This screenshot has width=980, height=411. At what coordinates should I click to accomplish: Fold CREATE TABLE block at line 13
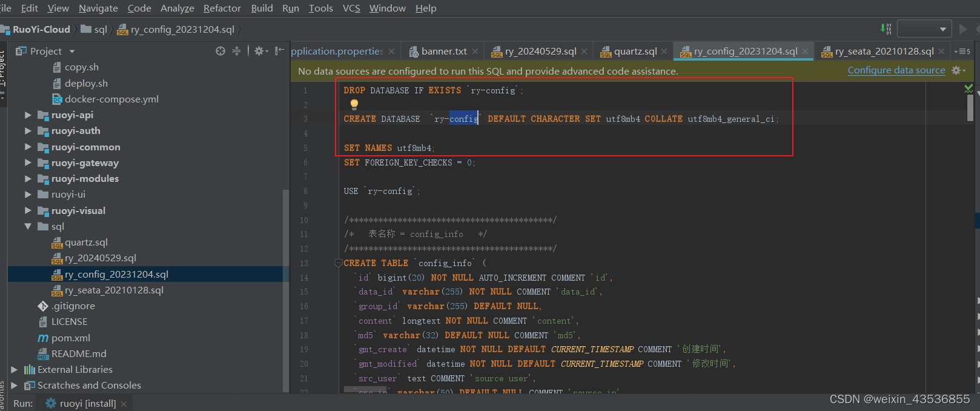(x=339, y=263)
